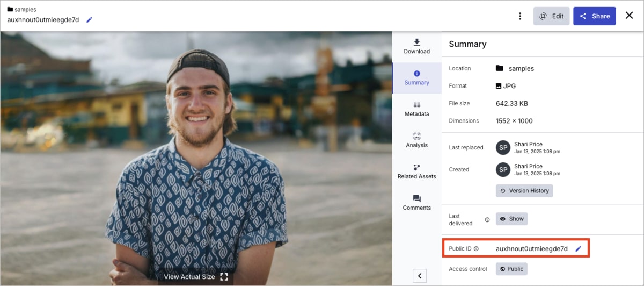This screenshot has height=286, width=644.
Task: Open the Analysis tab
Action: tap(417, 140)
